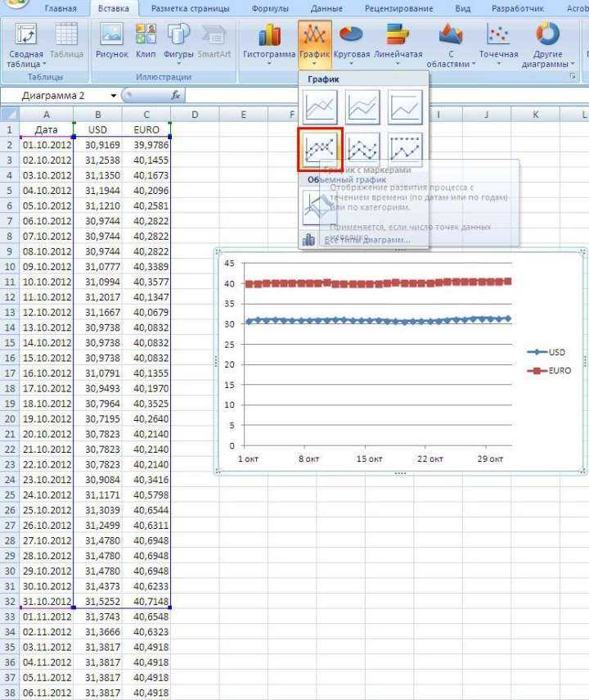
Task: Select the Круговая pie chart icon
Action: (x=352, y=44)
